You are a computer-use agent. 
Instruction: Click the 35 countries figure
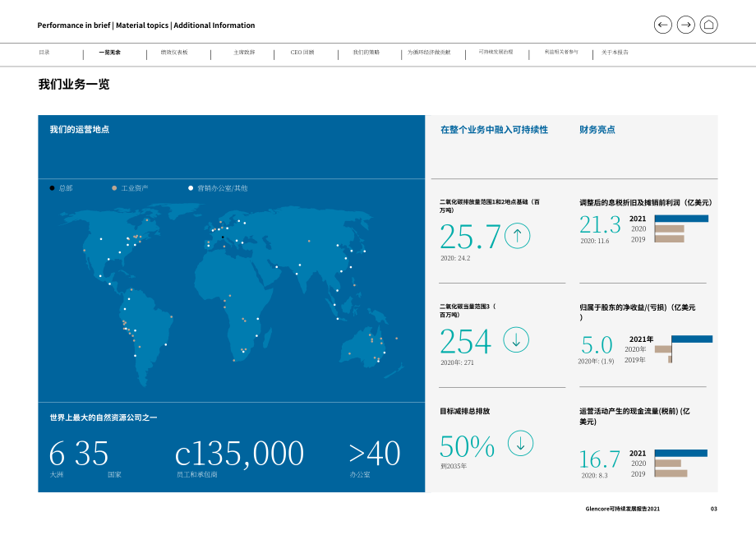(x=91, y=453)
